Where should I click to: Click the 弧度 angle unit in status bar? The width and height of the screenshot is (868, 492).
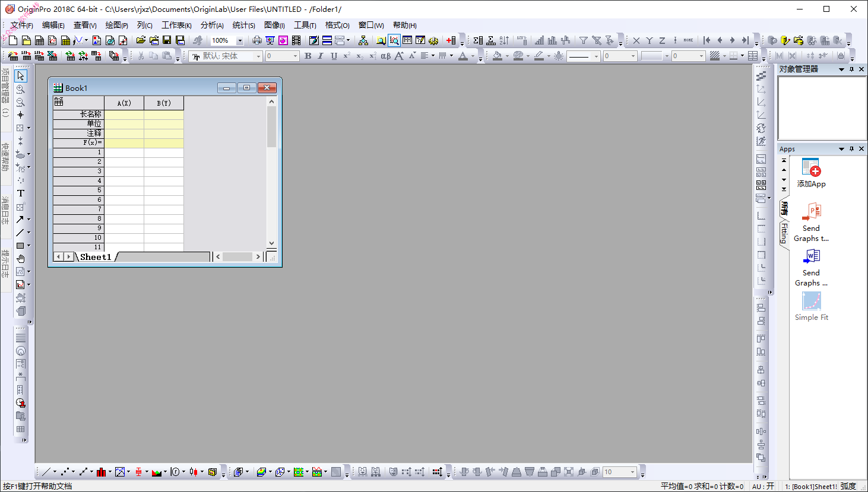[848, 486]
